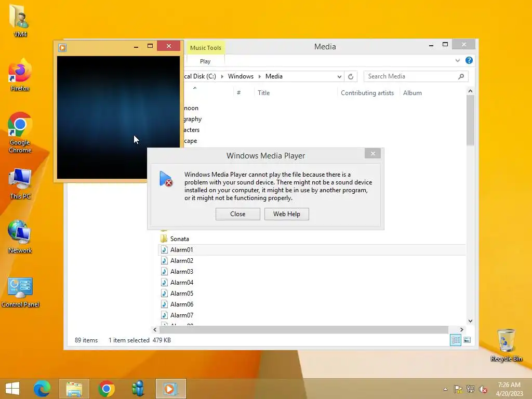The image size is (532, 399).
Task: Click the Alarm03 music file icon
Action: coord(164,271)
